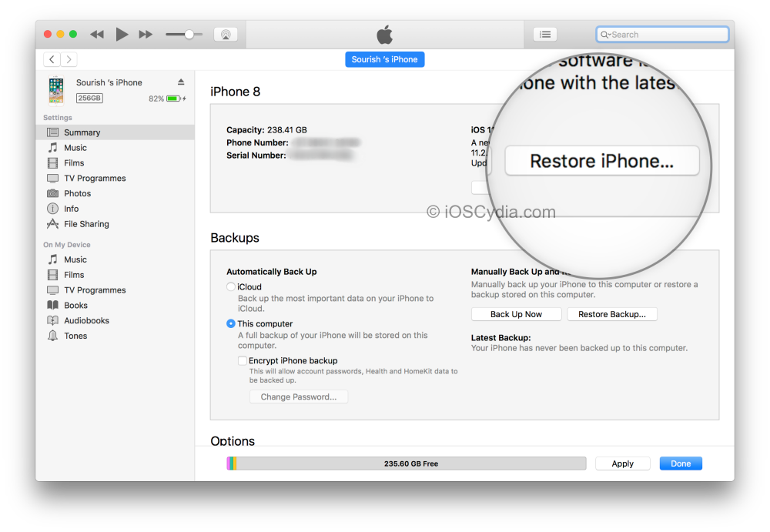Click the iPhone device thumbnail

coord(56,90)
